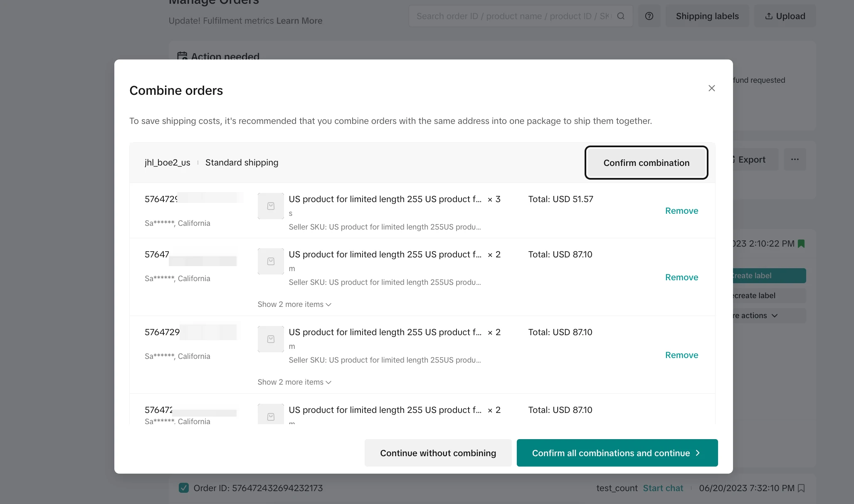Click the outlined bookmark icon on the bottom order

[x=801, y=488]
